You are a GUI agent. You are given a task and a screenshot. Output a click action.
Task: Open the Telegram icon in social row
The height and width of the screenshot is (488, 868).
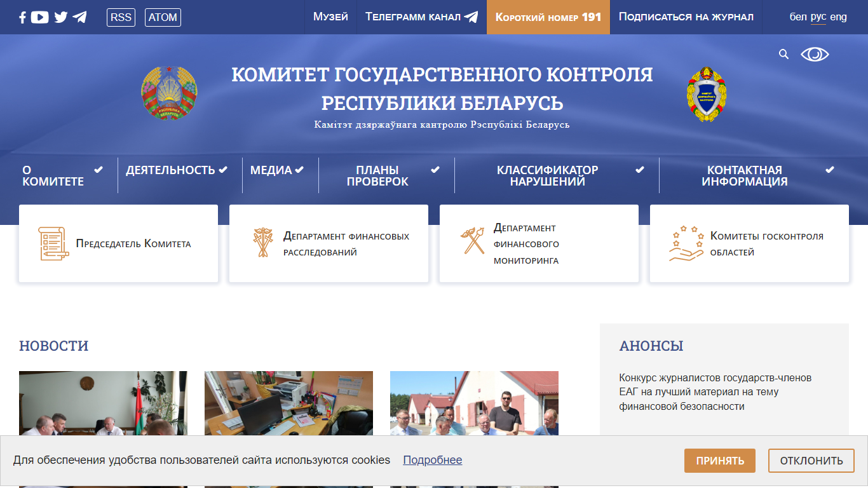pos(79,17)
